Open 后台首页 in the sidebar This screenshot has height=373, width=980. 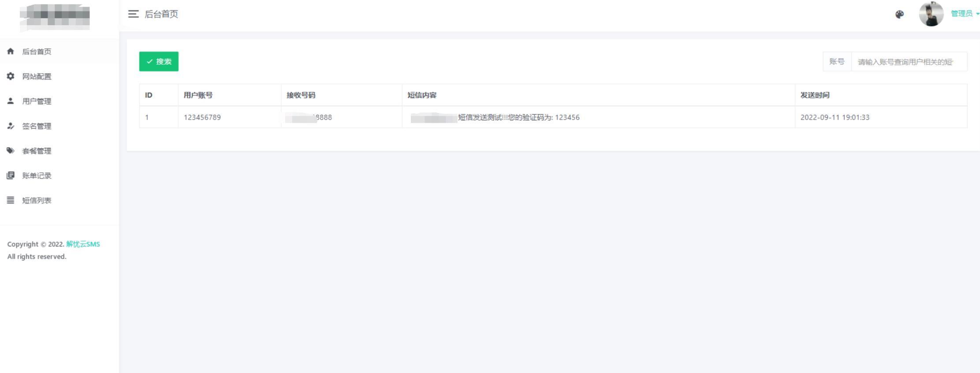pos(59,52)
